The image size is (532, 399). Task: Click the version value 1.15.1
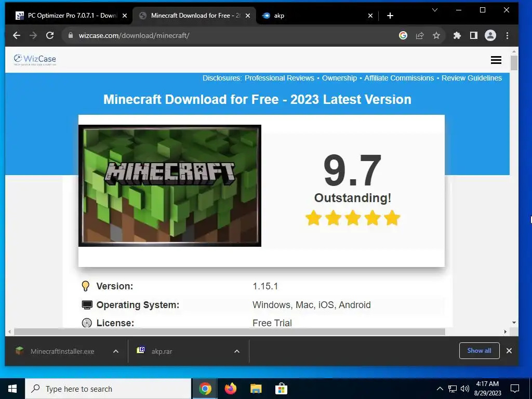[265, 286]
